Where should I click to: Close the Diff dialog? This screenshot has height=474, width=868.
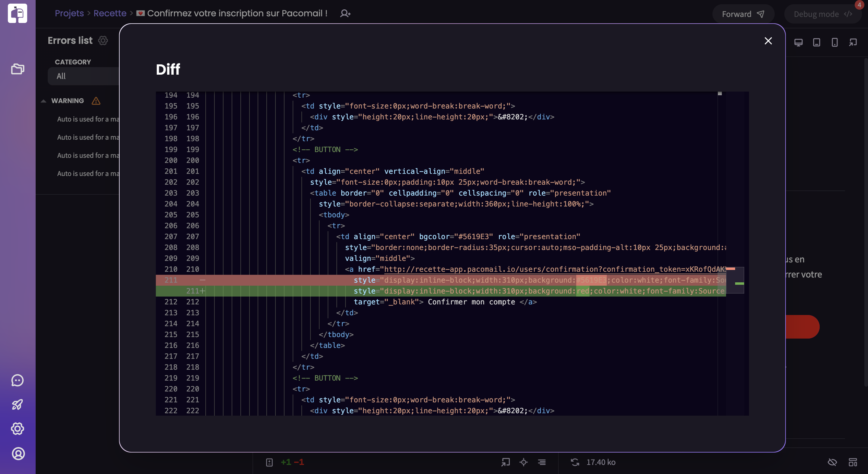[768, 41]
